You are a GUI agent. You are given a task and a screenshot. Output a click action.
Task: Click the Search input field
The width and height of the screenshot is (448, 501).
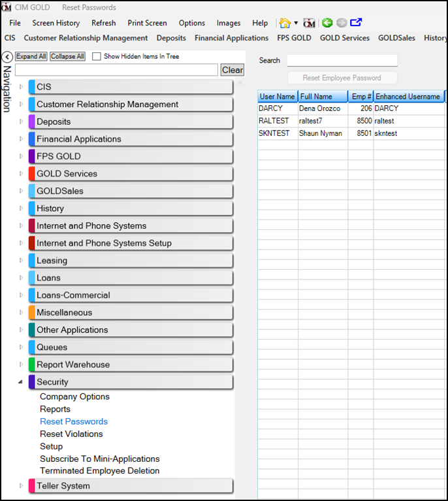coord(342,60)
